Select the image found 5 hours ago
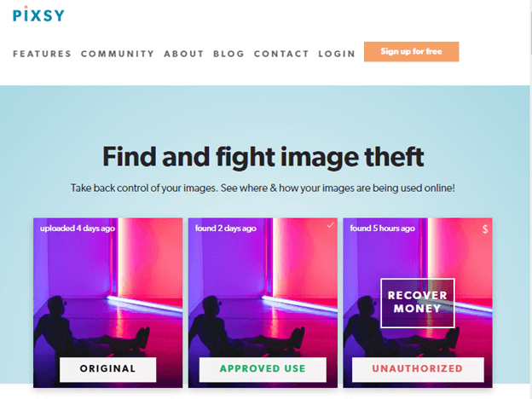This screenshot has width=532, height=399. click(418, 303)
